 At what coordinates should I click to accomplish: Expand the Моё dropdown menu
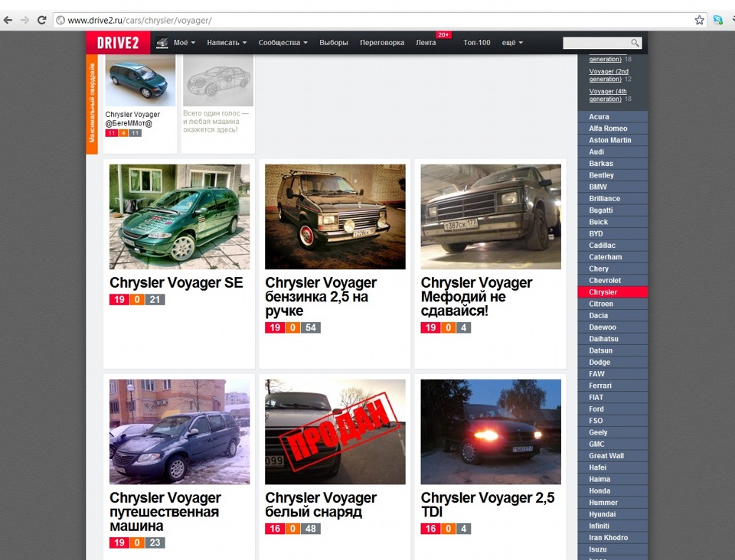[185, 43]
